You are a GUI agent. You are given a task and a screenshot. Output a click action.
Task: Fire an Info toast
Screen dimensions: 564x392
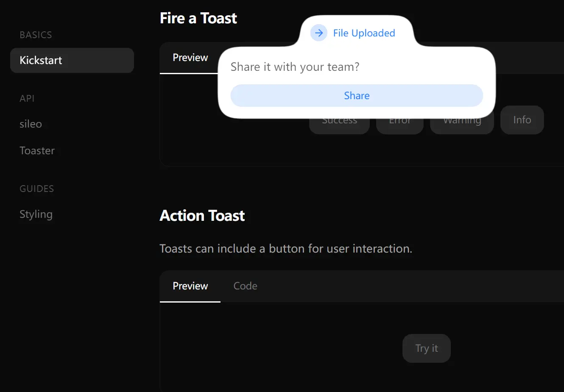click(522, 120)
